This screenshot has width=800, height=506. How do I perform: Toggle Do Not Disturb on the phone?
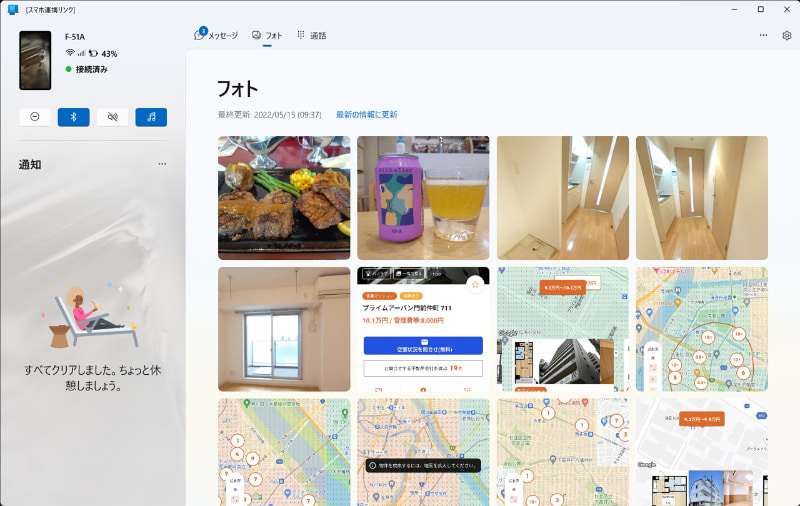pos(35,117)
